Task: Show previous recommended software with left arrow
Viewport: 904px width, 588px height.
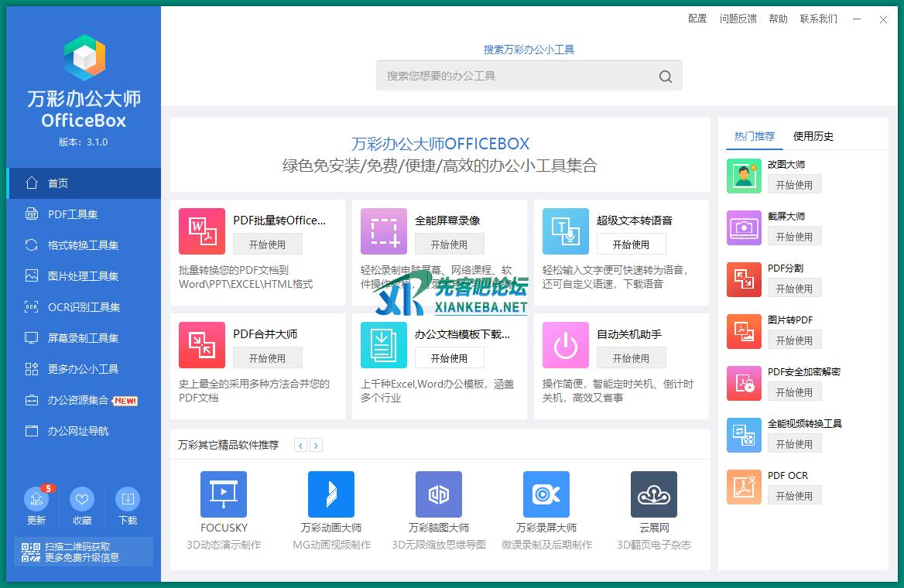Action: [x=300, y=445]
